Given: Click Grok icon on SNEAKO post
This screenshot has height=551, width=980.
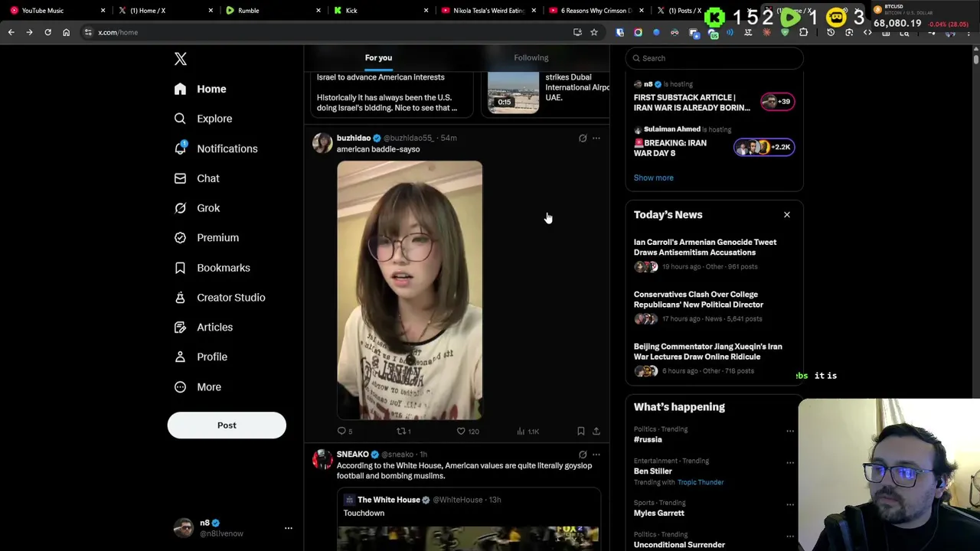Looking at the screenshot, I should [x=583, y=455].
